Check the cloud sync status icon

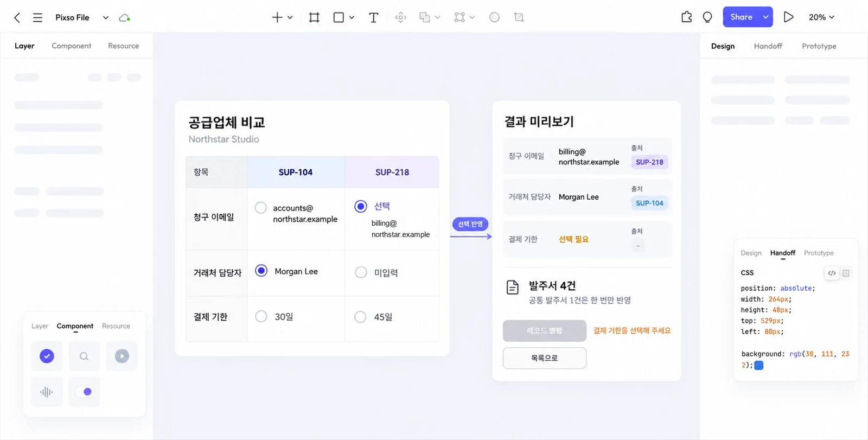coord(124,17)
